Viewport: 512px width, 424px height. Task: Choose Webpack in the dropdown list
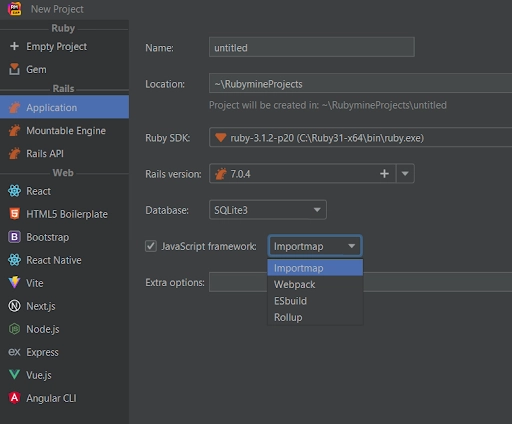[x=315, y=284]
